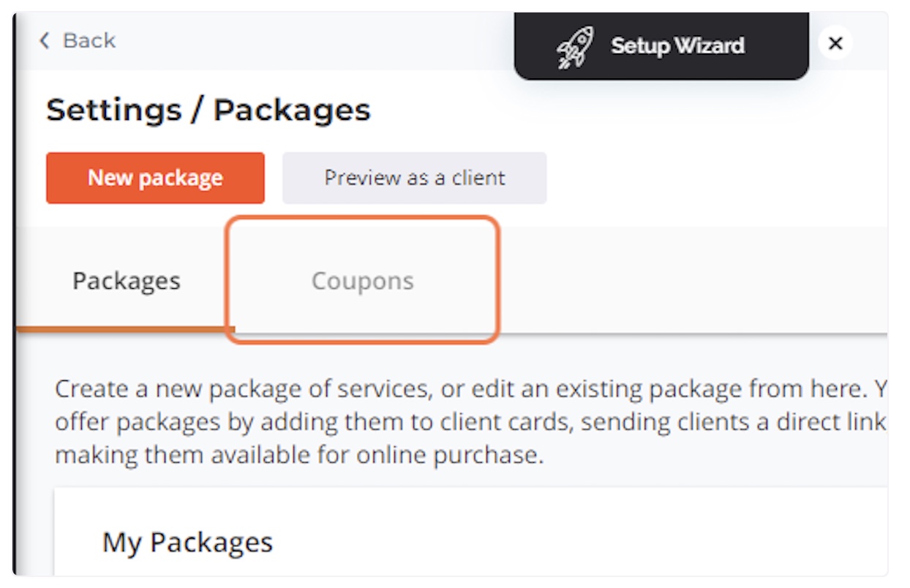Click the word Packages in the page heading
Viewport: 910px width, 588px height.
point(292,111)
